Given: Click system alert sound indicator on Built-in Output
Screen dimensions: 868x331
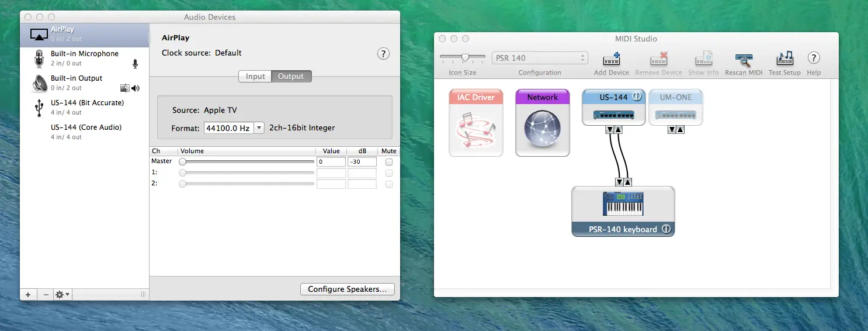Looking at the screenshot, I should tap(124, 88).
